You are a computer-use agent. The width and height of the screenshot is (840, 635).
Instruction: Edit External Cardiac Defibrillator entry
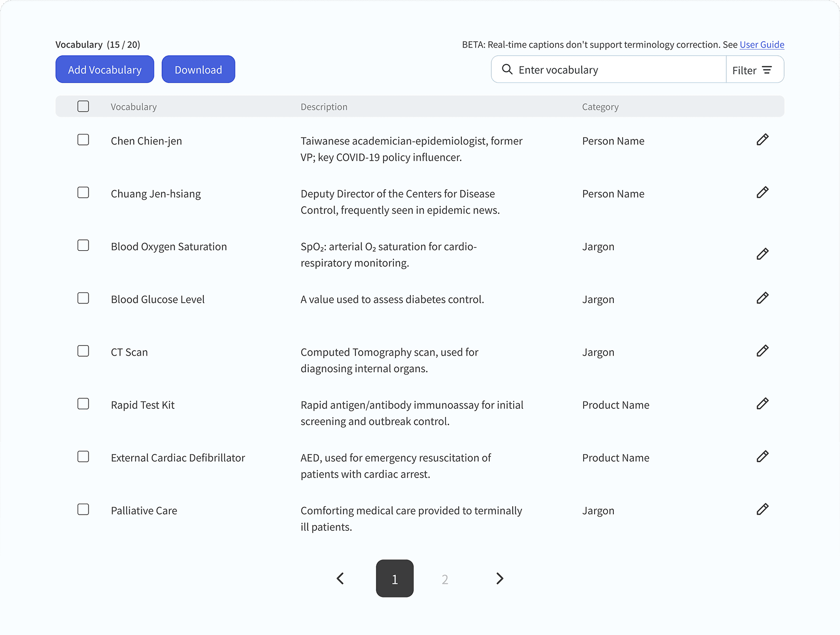tap(762, 457)
